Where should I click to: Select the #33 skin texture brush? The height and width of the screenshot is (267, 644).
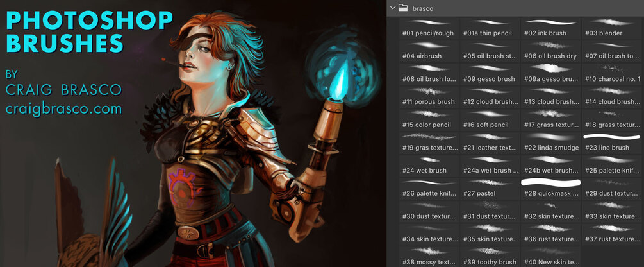[612, 211]
